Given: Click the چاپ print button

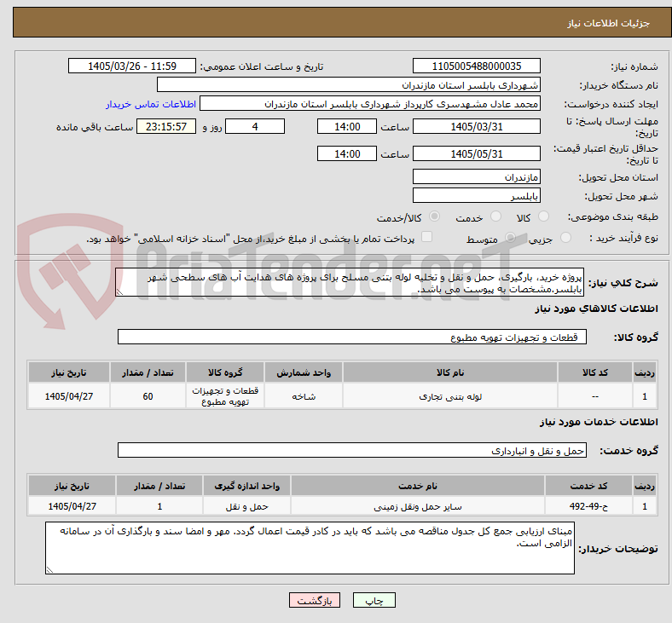Looking at the screenshot, I should (374, 600).
